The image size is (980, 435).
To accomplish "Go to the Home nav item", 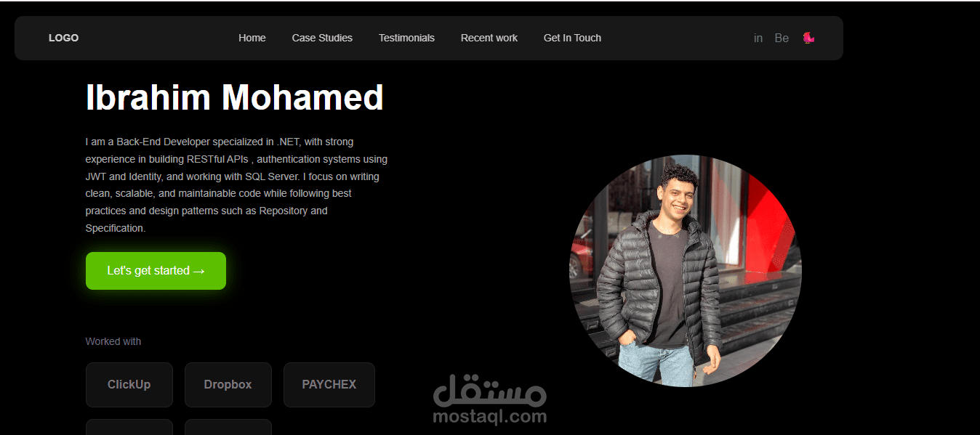I will tap(252, 38).
